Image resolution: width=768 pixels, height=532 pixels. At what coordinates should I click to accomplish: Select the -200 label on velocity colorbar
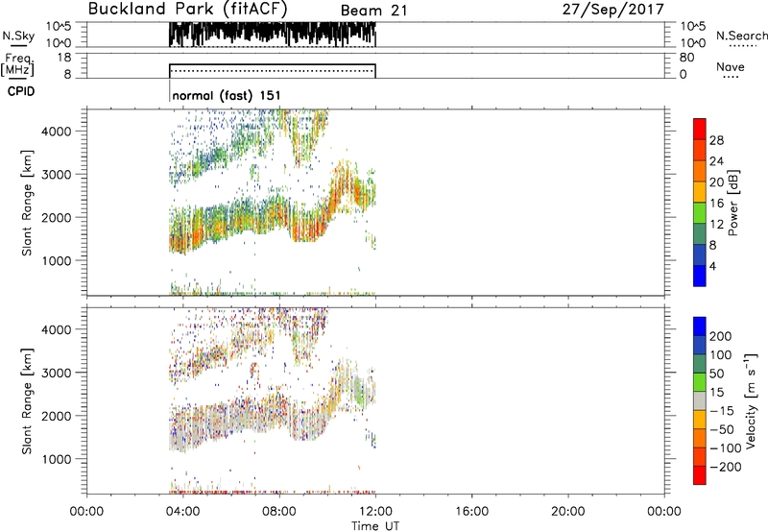click(x=726, y=467)
